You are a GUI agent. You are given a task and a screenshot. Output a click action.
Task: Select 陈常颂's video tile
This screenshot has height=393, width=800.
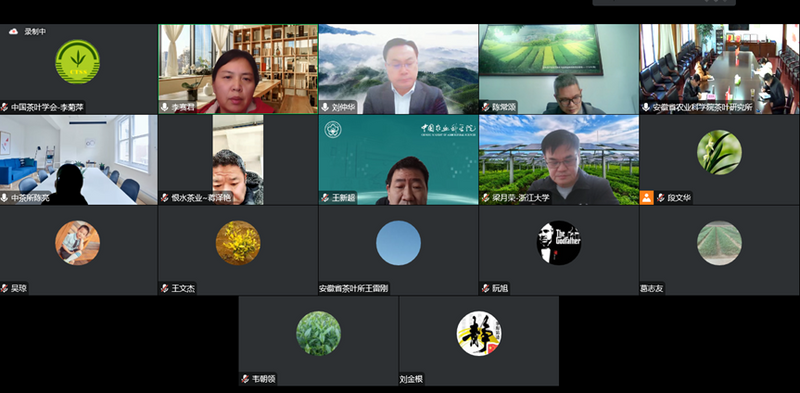pyautogui.click(x=559, y=69)
